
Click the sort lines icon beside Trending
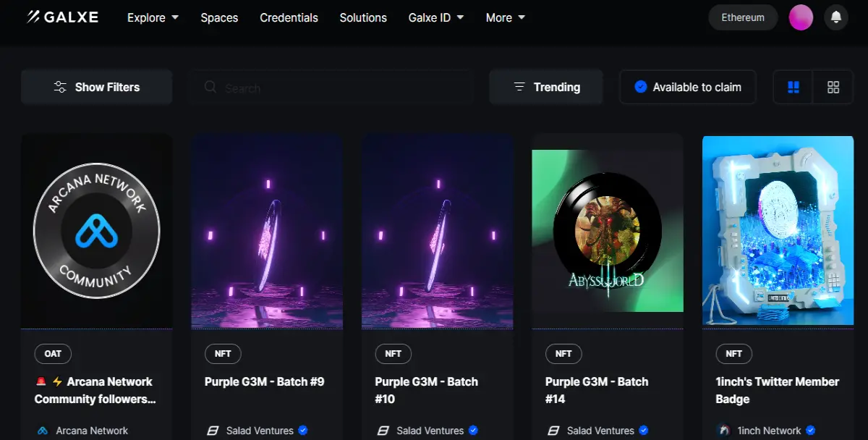519,87
